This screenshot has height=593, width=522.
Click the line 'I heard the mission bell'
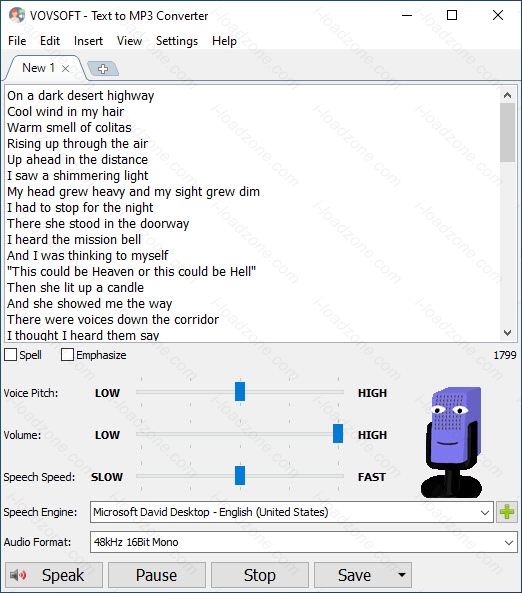(74, 239)
